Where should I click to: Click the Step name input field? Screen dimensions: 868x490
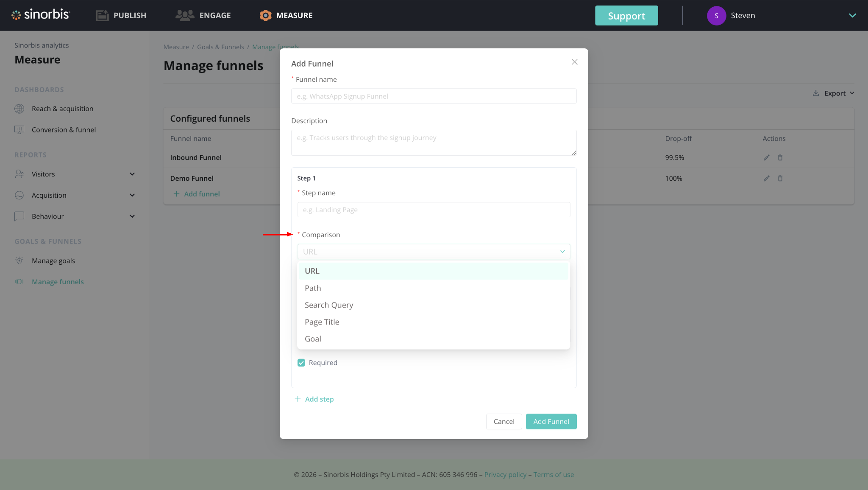pos(434,210)
